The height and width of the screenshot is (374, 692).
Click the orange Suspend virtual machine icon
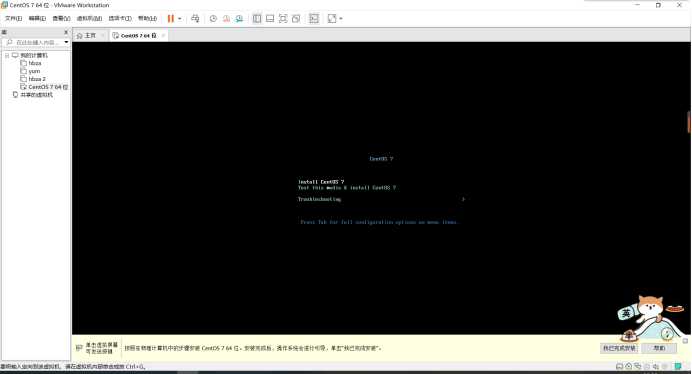pyautogui.click(x=170, y=18)
